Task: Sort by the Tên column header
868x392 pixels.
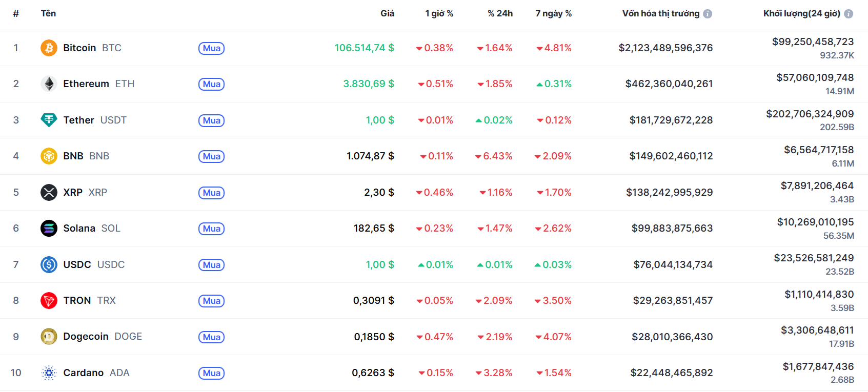Action: (x=48, y=13)
